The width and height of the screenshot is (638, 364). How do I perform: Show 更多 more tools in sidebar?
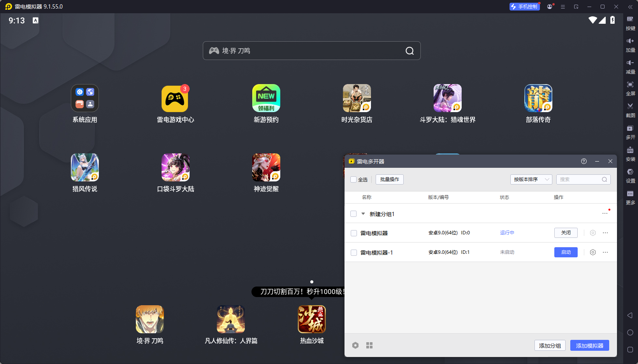pos(630,197)
